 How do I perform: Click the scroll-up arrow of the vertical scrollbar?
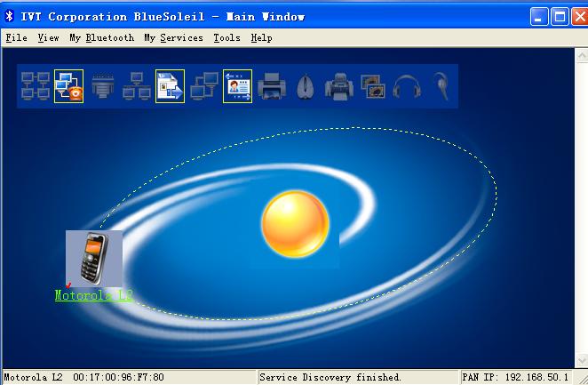[x=581, y=56]
